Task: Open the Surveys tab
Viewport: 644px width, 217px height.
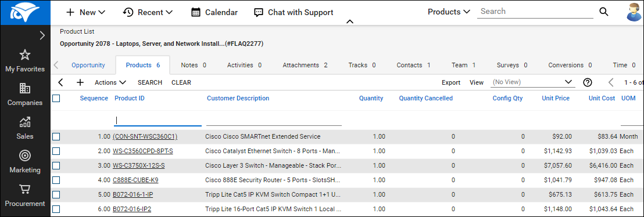Action: point(512,65)
